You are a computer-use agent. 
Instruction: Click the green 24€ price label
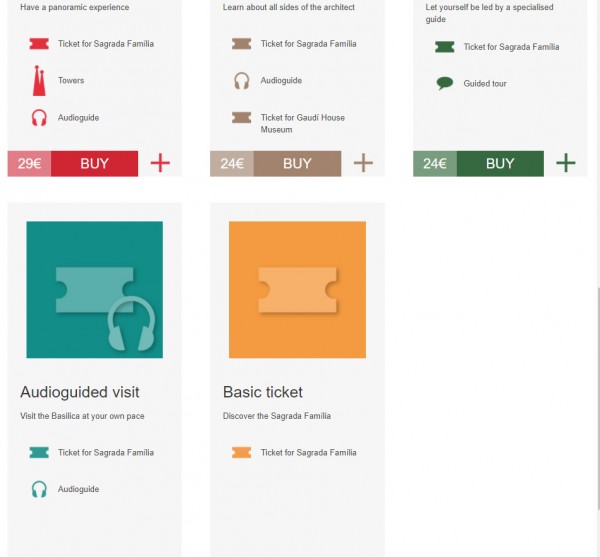435,163
